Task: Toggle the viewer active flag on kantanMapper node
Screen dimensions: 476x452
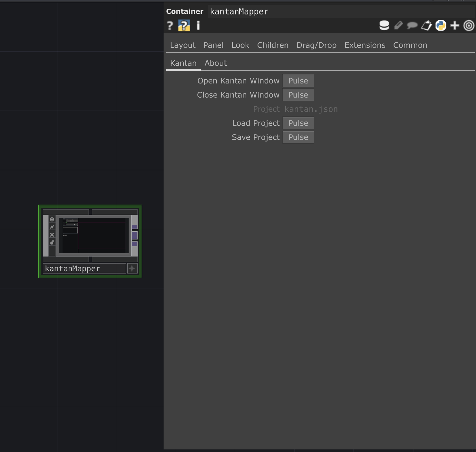Action: (52, 219)
